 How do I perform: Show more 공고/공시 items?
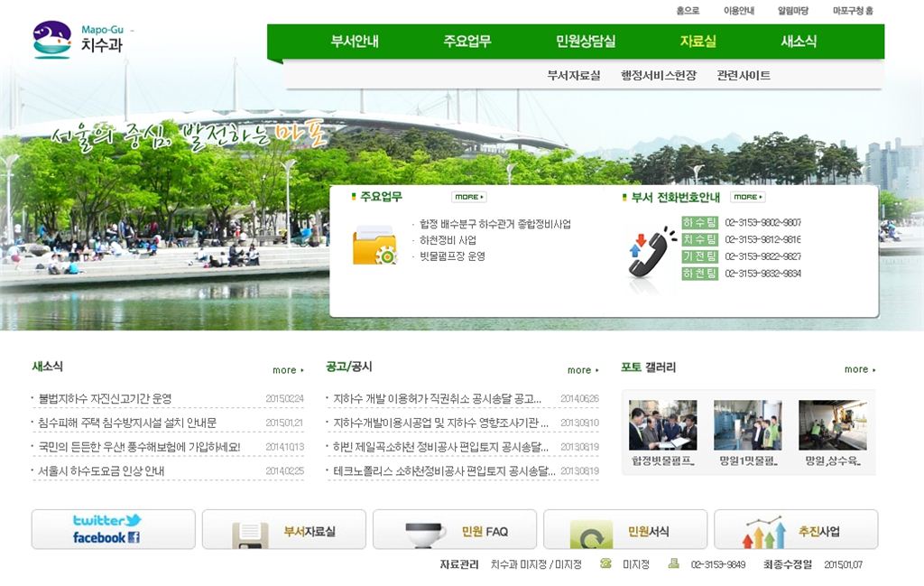[582, 370]
